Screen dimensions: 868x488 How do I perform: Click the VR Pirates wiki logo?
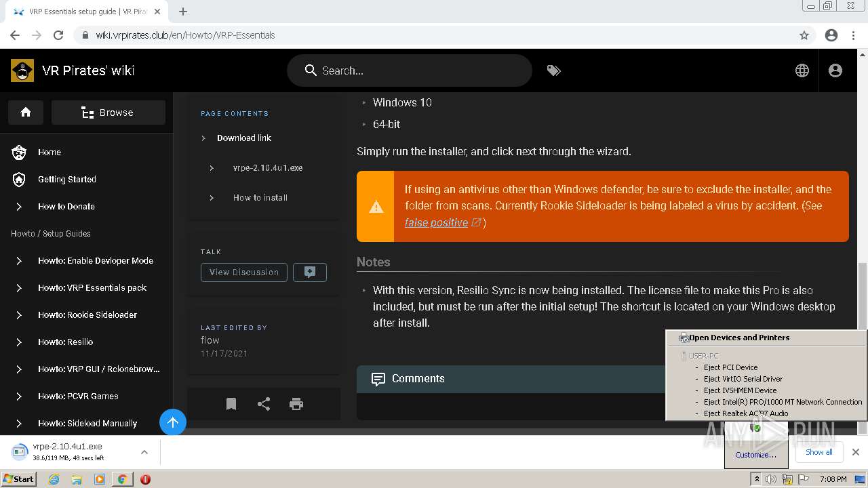[x=22, y=70]
